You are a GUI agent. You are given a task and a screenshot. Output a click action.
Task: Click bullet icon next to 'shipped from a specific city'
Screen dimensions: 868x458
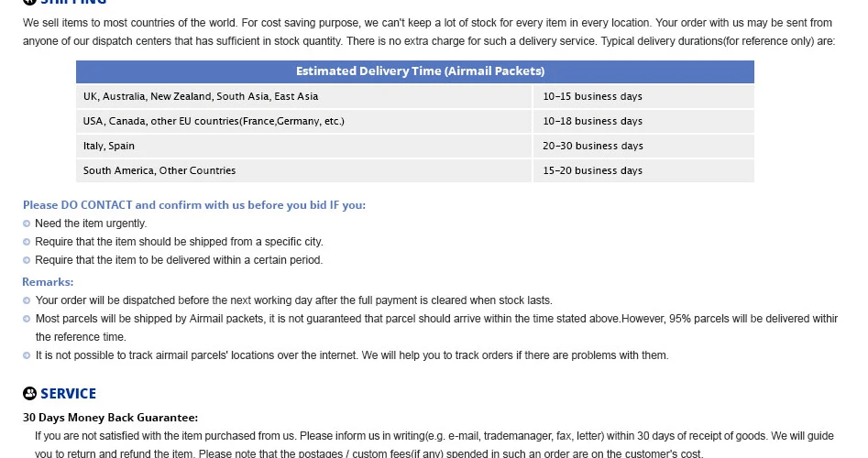tap(27, 242)
